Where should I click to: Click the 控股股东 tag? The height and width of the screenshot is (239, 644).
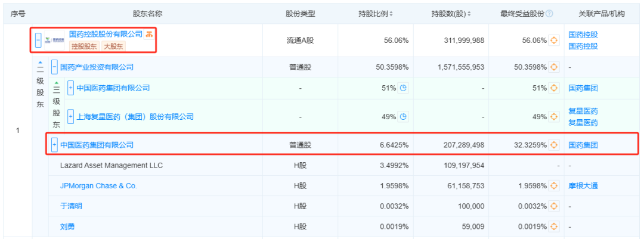click(84, 46)
